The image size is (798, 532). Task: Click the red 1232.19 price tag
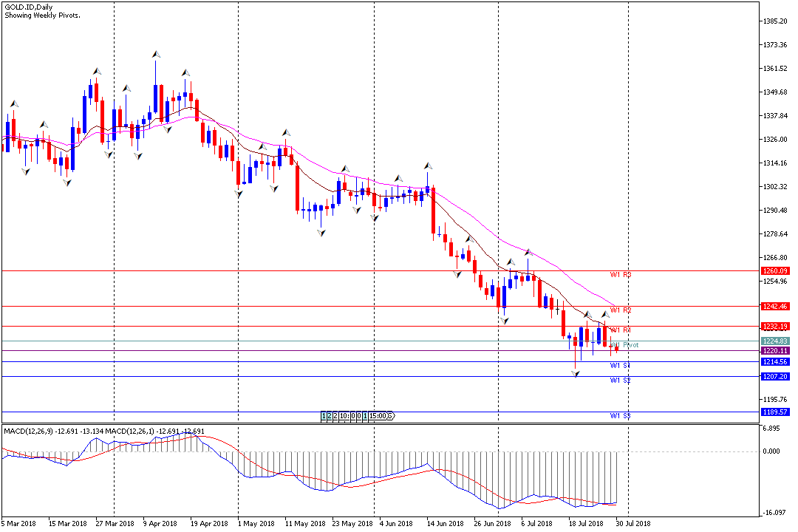click(775, 327)
